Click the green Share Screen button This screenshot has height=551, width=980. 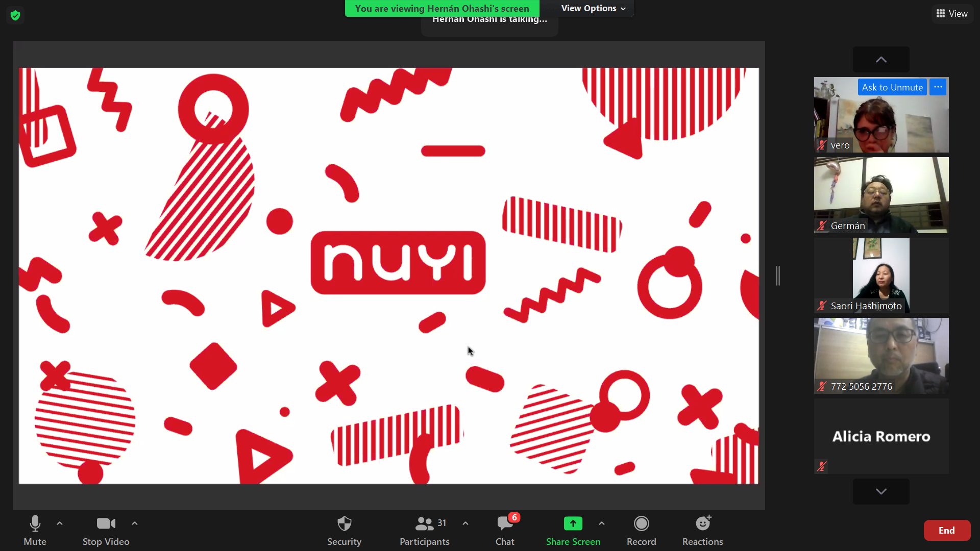[573, 531]
